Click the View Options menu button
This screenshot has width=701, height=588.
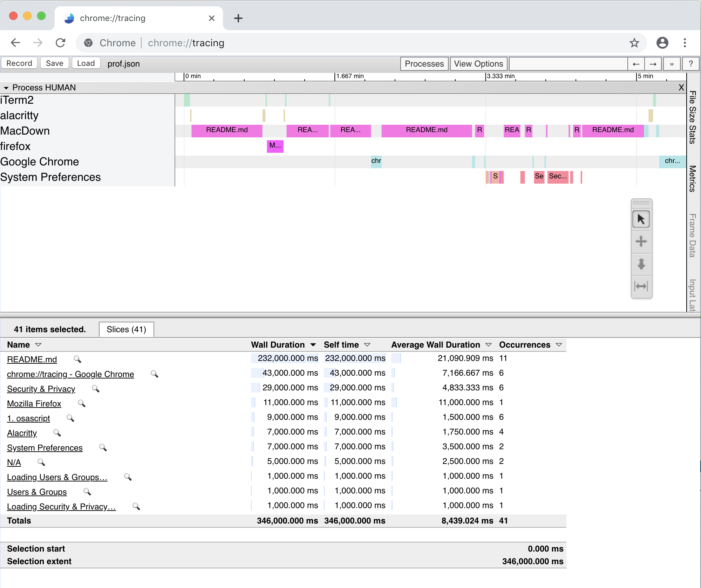tap(478, 62)
